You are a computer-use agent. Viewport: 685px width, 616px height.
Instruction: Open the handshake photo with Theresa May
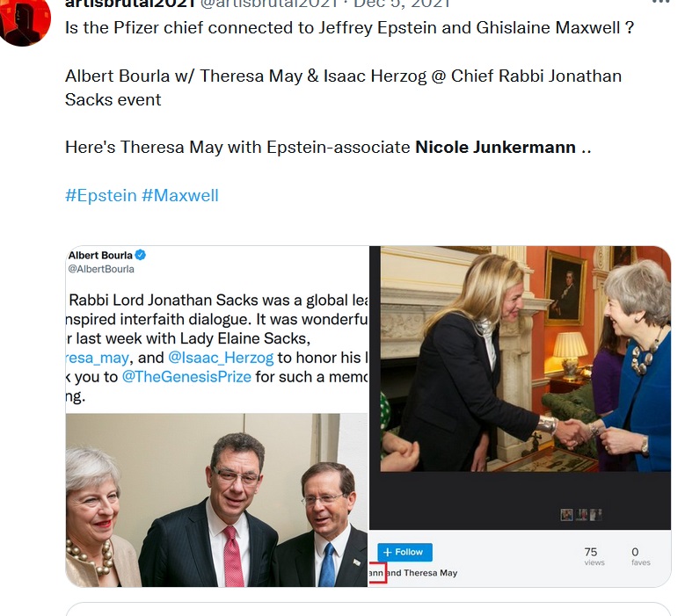tap(526, 359)
